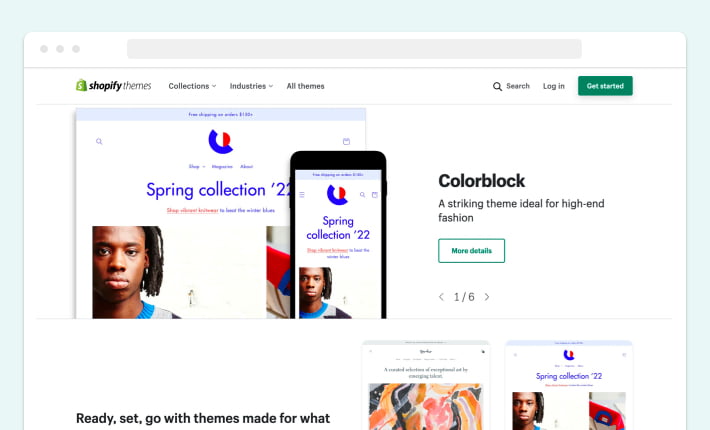Click the Log in link

pyautogui.click(x=554, y=86)
